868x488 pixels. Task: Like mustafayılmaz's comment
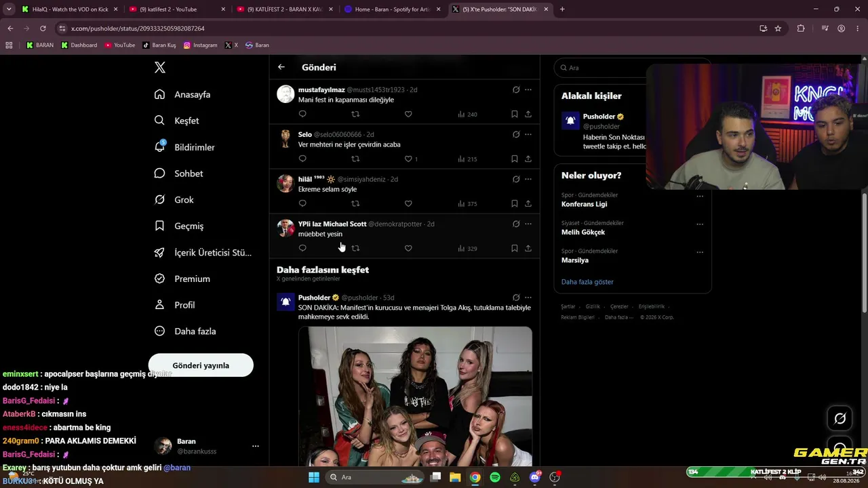[x=408, y=114]
